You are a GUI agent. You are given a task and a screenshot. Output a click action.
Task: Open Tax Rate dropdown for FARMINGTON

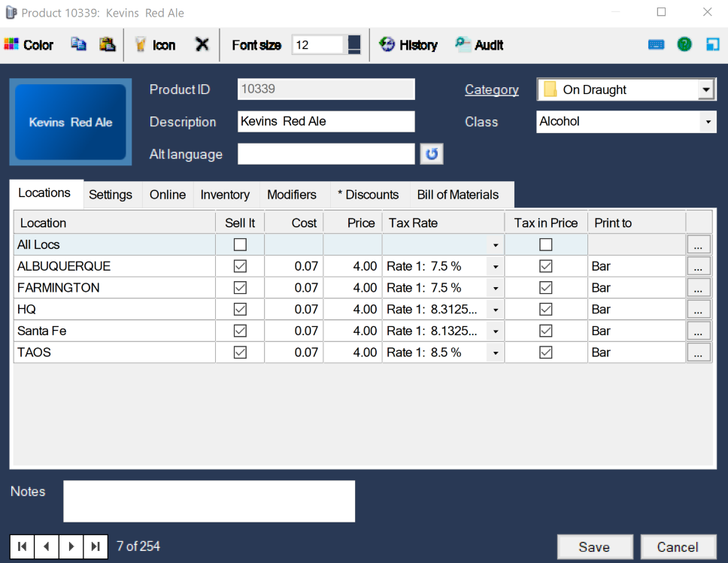click(x=496, y=288)
